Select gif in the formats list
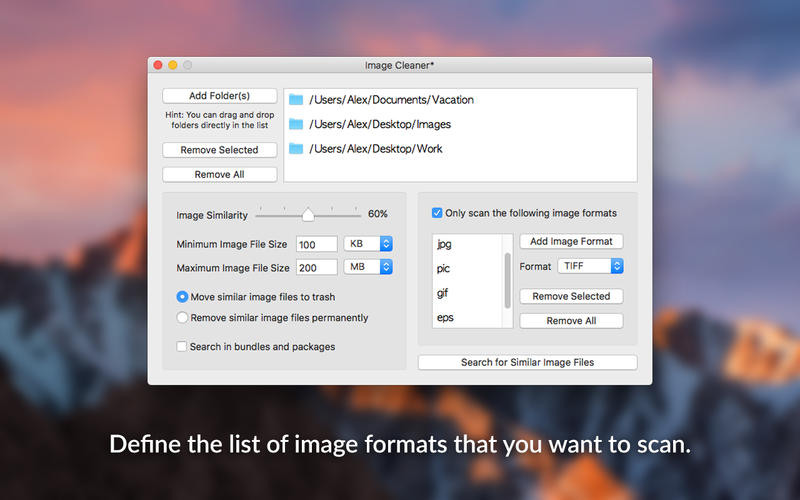The height and width of the screenshot is (500, 800). 467,293
